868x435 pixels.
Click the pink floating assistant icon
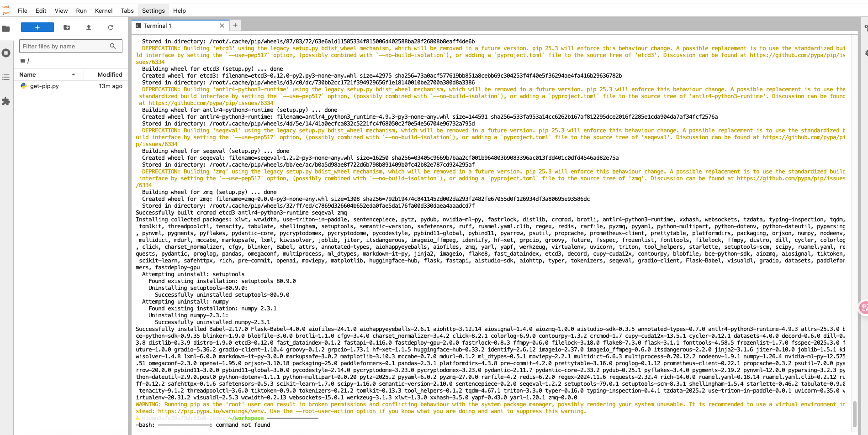[863, 308]
